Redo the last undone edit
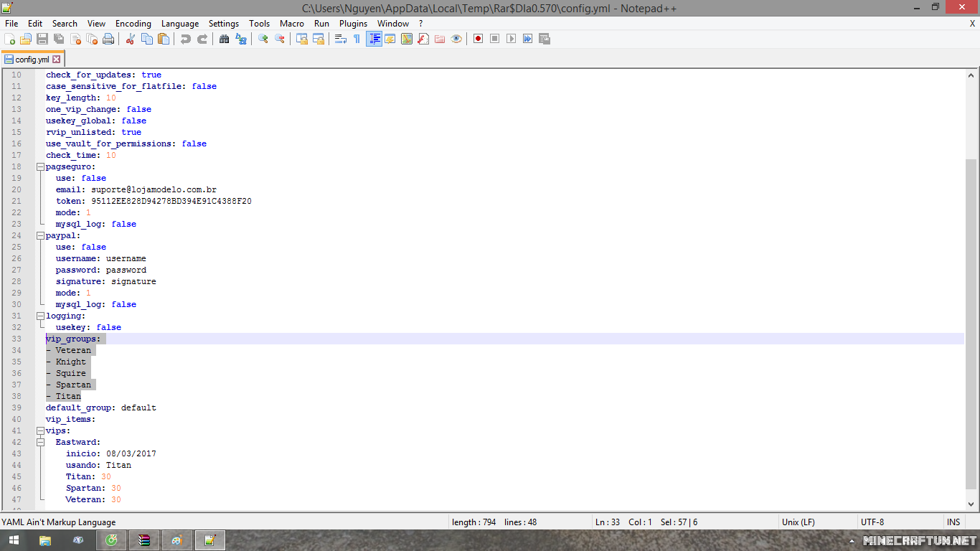Viewport: 980px width, 551px height. (x=202, y=39)
